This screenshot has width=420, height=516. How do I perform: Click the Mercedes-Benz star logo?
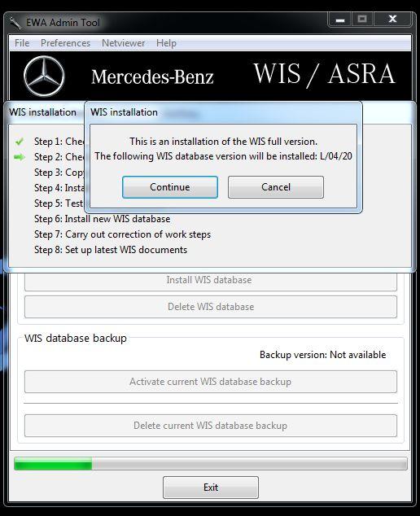click(44, 77)
